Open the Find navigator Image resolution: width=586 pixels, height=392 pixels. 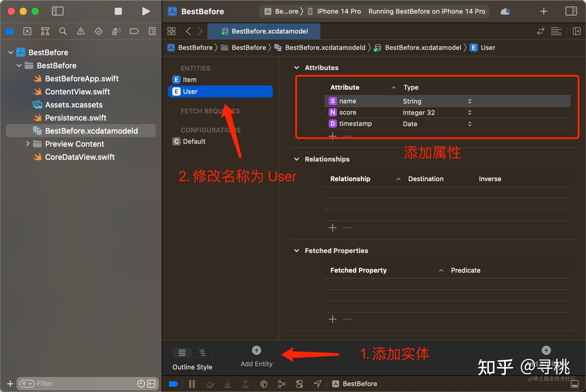pos(63,31)
